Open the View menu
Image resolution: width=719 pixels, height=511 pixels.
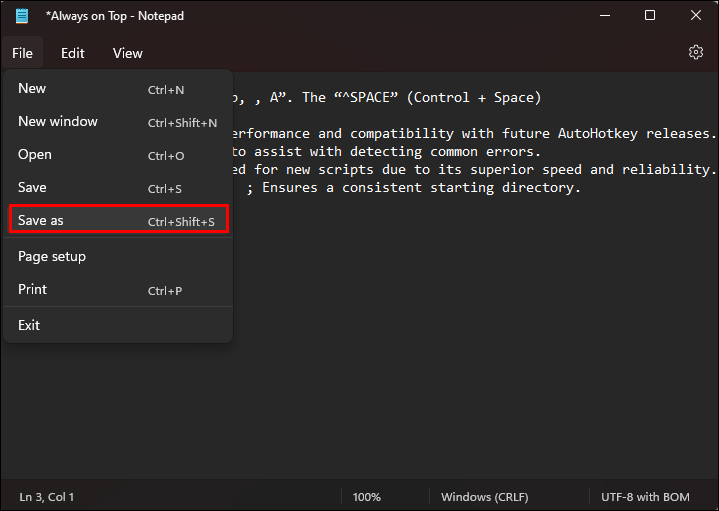tap(127, 53)
